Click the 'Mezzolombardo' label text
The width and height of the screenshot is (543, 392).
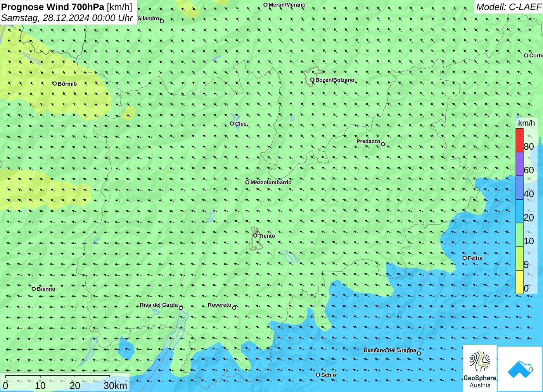pos(271,182)
